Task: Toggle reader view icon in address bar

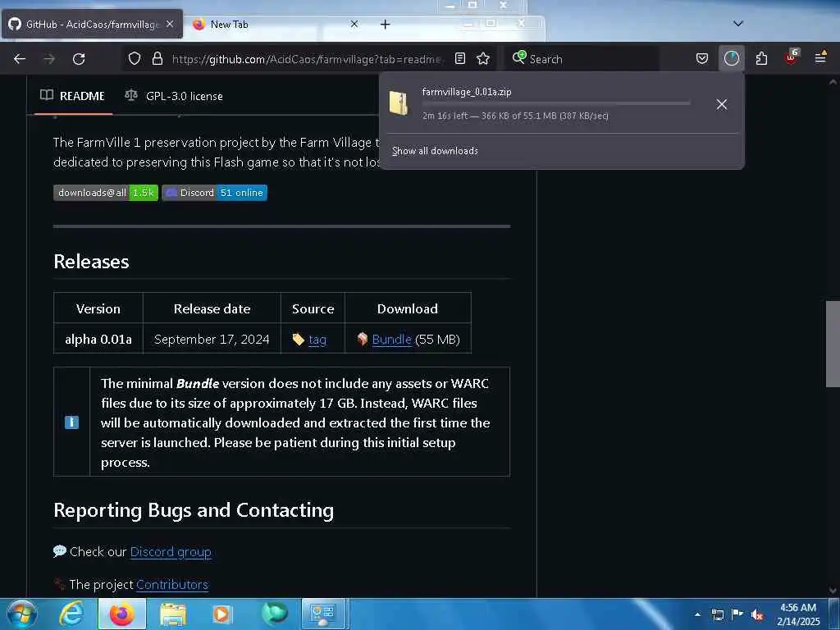Action: 460,58
